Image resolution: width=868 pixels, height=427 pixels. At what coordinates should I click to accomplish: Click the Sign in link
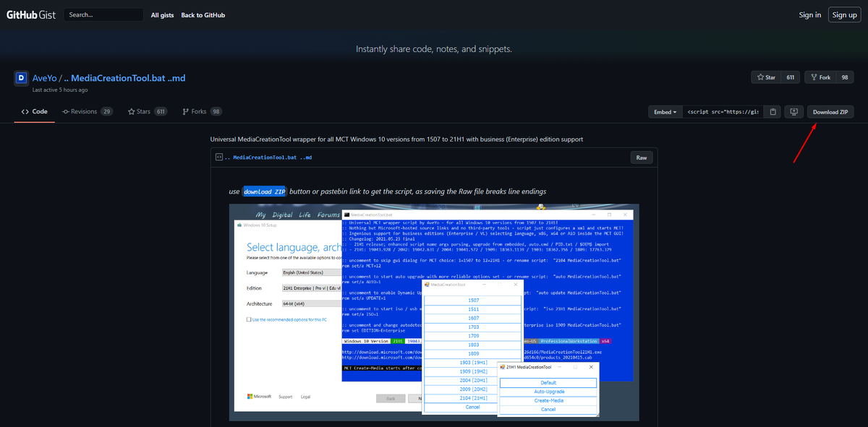pyautogui.click(x=810, y=14)
